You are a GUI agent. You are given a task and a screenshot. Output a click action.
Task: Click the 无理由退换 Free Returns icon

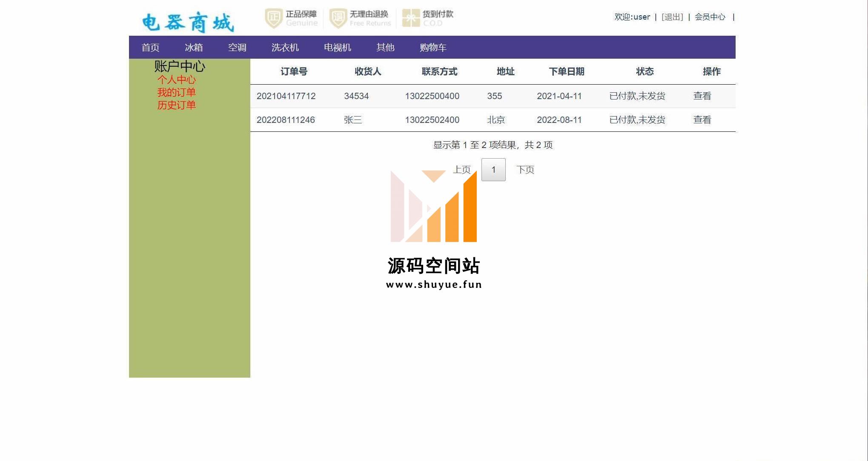click(x=338, y=18)
